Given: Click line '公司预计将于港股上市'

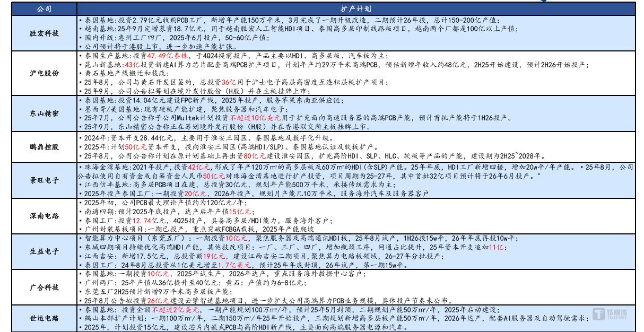Looking at the screenshot, I should click(x=159, y=47).
